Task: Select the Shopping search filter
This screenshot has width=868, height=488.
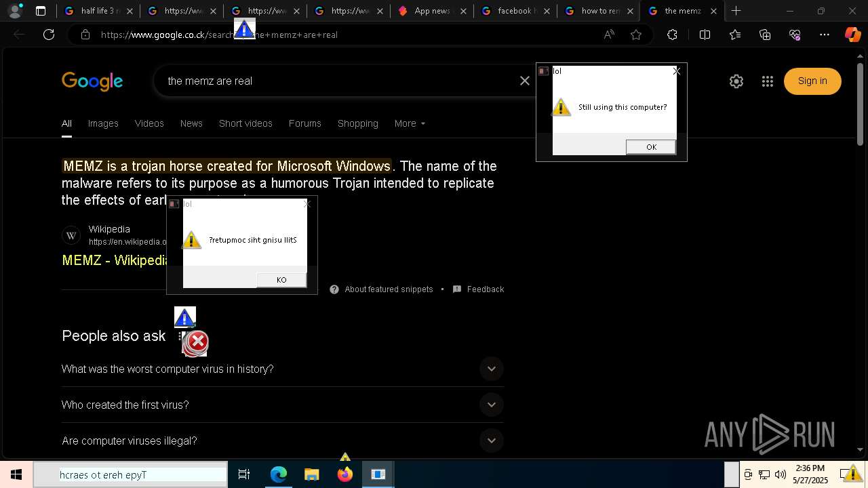Action: (x=358, y=123)
